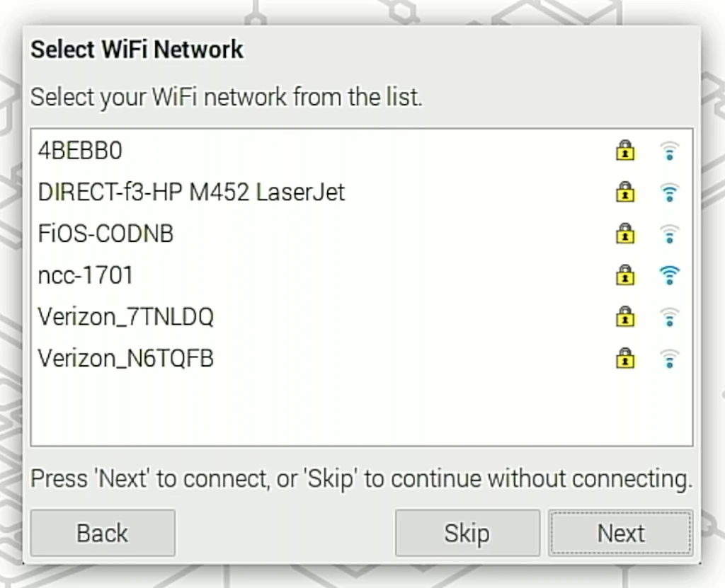This screenshot has height=588, width=725.
Task: Click the lock icon for Verizon_N6TQFB
Action: click(625, 359)
